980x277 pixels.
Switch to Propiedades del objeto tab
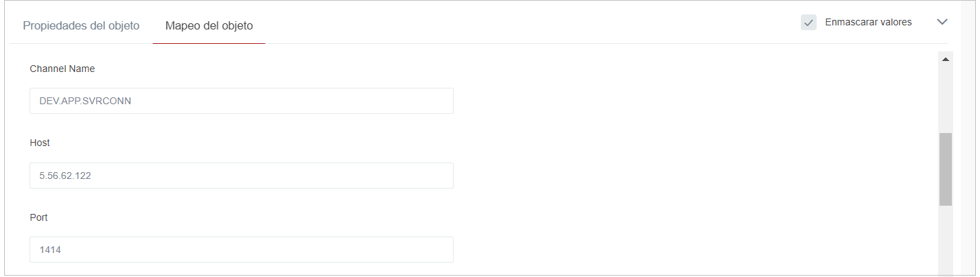pos(81,26)
